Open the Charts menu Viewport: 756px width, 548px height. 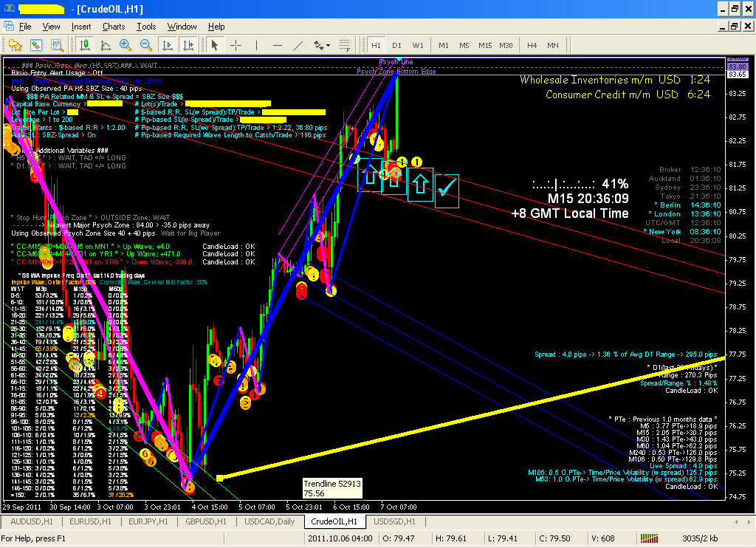[113, 27]
